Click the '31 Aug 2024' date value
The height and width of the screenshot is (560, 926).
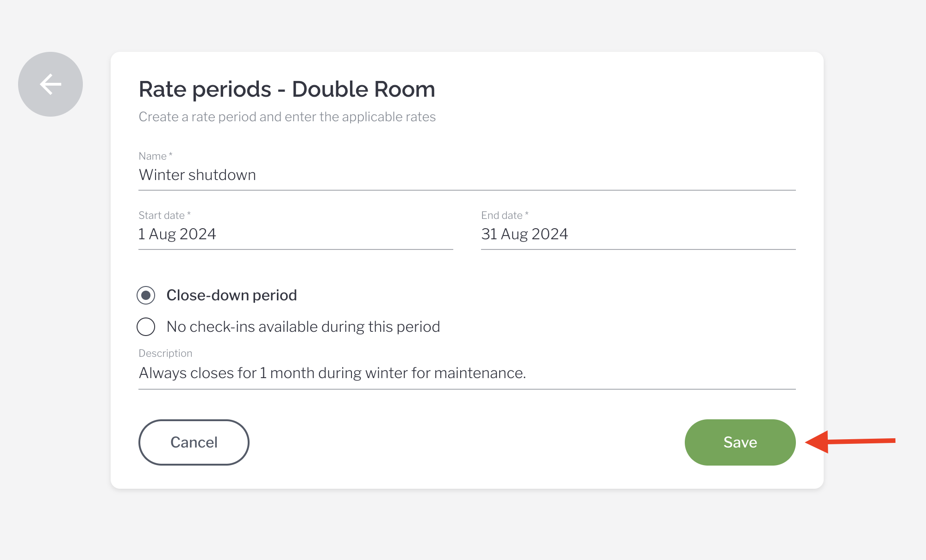[524, 234]
